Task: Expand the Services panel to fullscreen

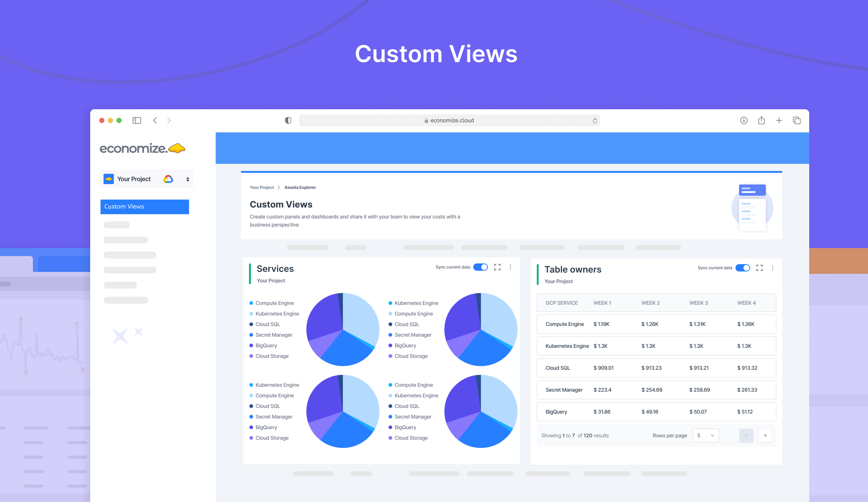Action: (497, 267)
